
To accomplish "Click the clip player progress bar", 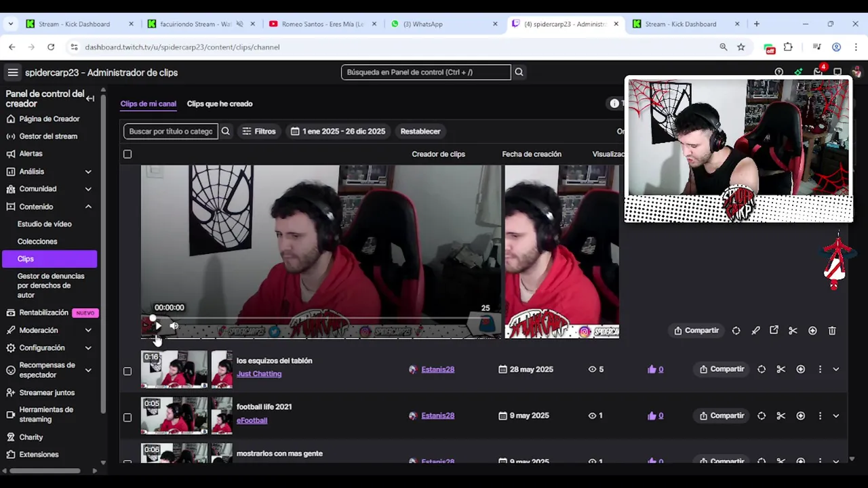I will (x=321, y=317).
